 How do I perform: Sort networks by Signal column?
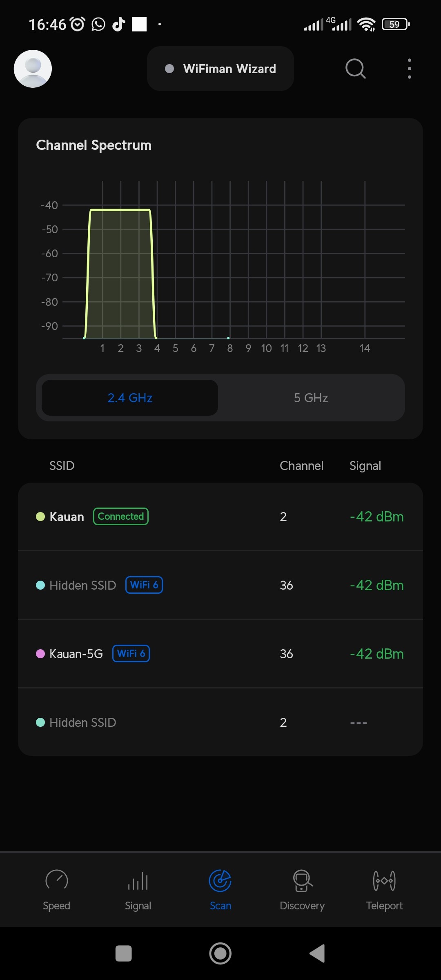point(365,466)
